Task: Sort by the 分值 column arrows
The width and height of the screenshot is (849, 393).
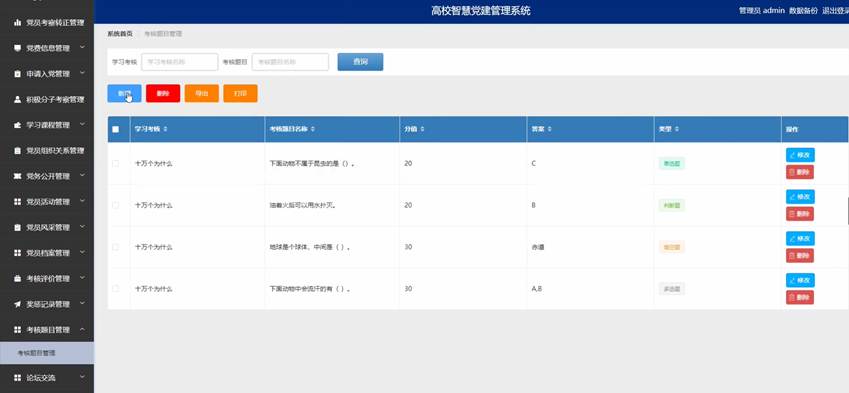Action: [422, 129]
